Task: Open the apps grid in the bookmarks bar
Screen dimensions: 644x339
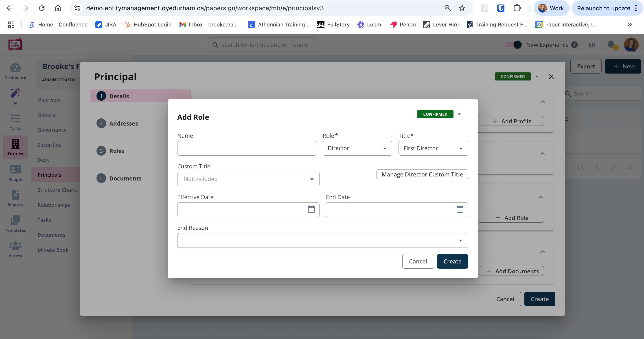Action: coord(11,24)
